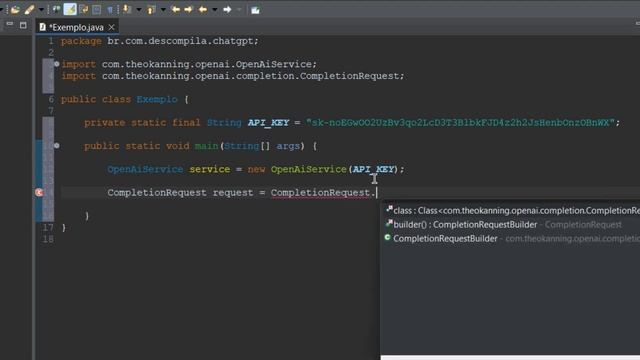Viewport: 640px width, 360px height.
Task: Toggle Show Whitespace Characters
Action: 110,9
